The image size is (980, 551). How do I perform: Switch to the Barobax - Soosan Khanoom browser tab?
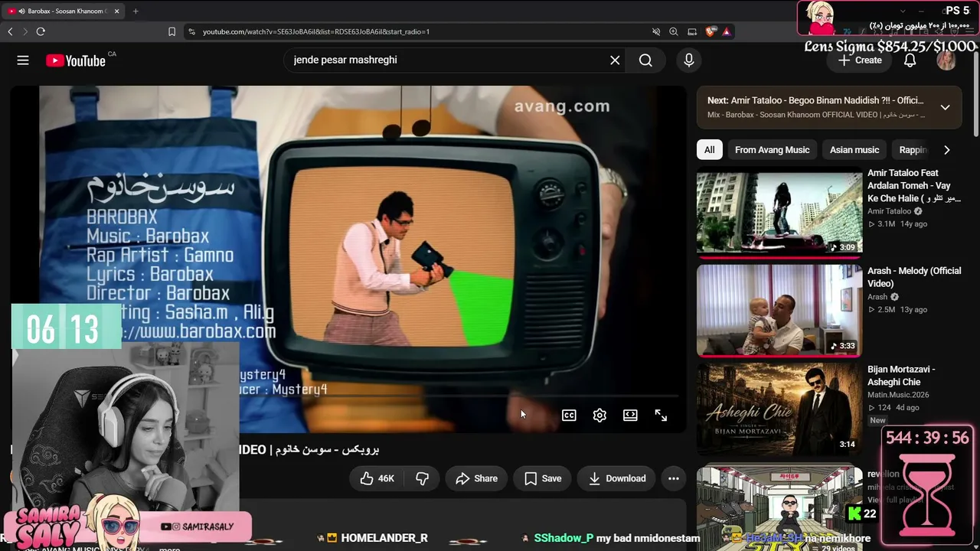(63, 11)
